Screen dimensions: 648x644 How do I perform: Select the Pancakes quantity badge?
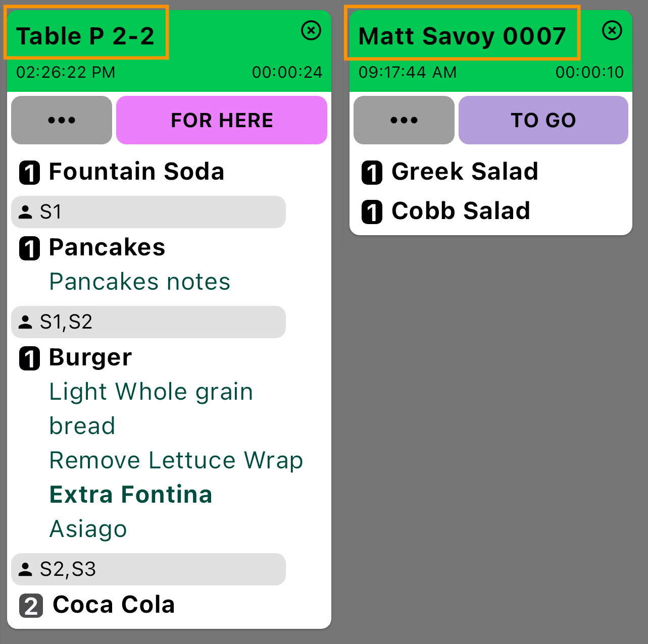pyautogui.click(x=29, y=248)
